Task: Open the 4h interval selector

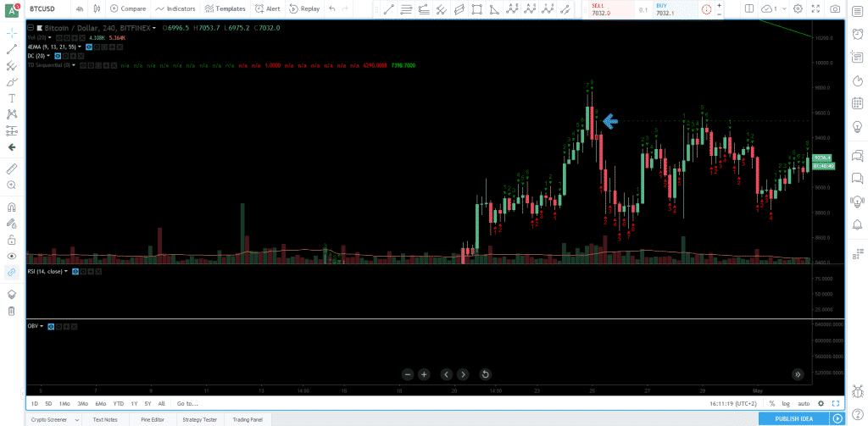Action: click(81, 8)
